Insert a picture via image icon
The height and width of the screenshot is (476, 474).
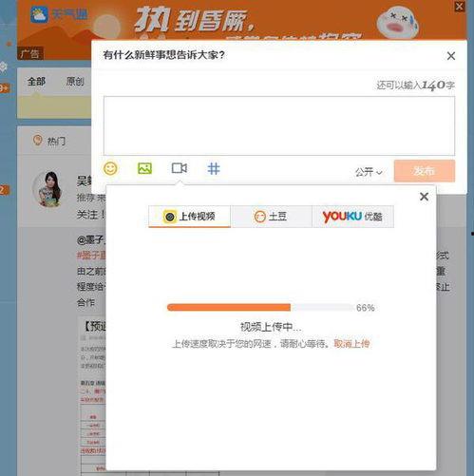pos(144,168)
